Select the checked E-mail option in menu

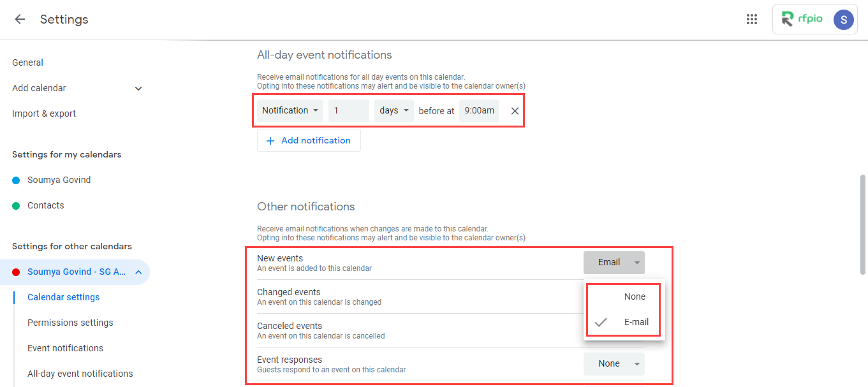point(636,322)
